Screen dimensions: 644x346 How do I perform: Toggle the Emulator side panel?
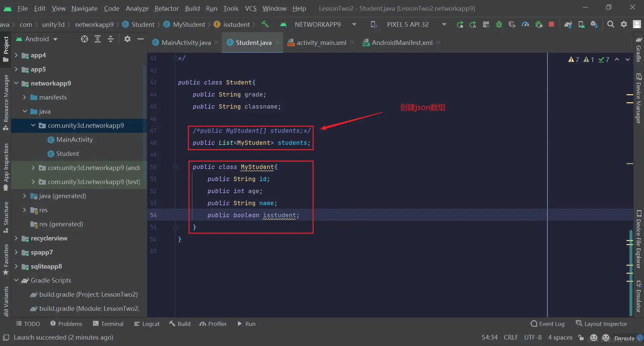pos(639,296)
